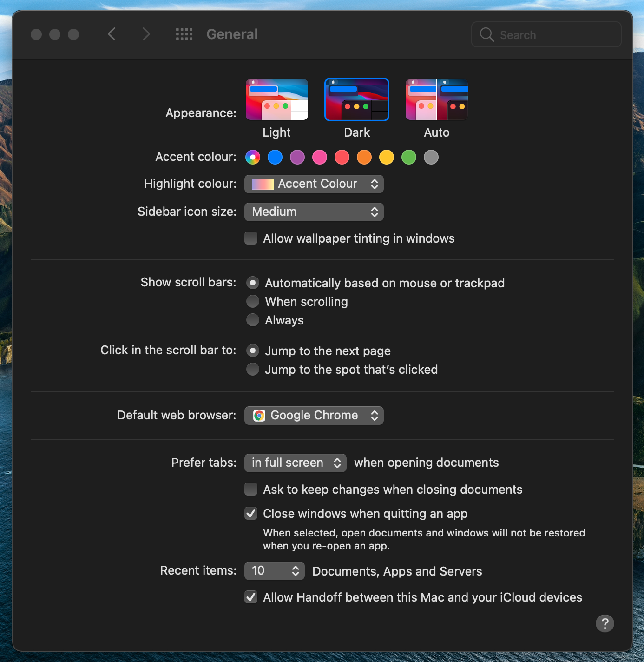Choose the green accent colour

tap(409, 157)
